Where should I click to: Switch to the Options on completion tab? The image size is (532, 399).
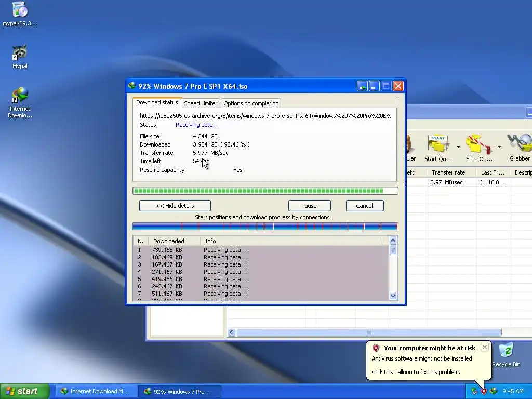(x=251, y=103)
